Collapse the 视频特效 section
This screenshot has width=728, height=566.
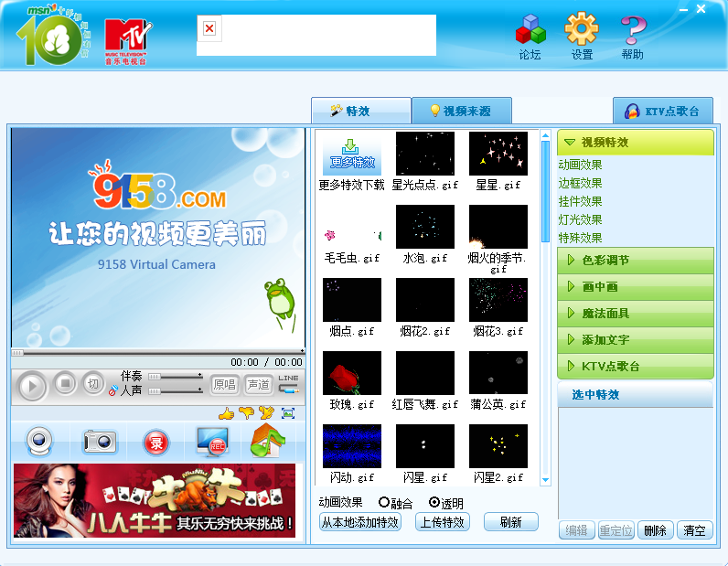[635, 142]
